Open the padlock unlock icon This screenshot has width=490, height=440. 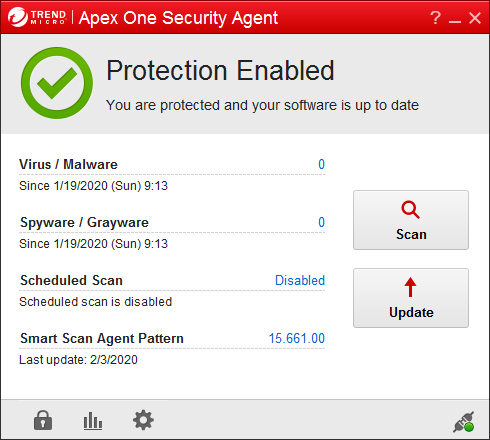[x=43, y=420]
